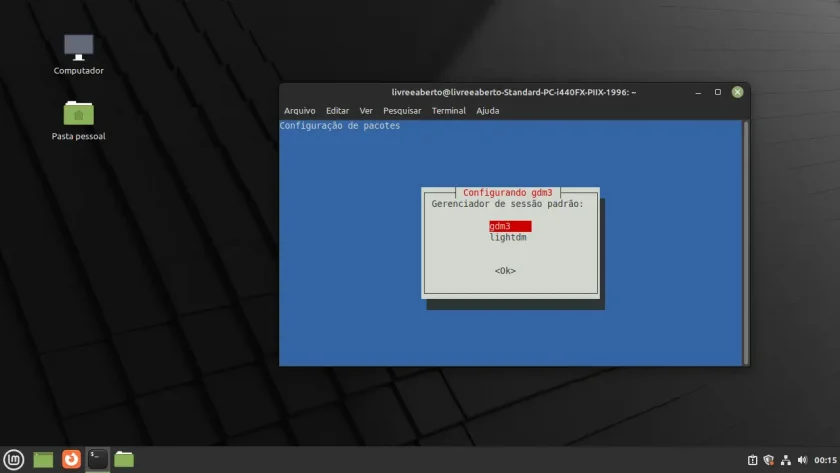The width and height of the screenshot is (840, 473).
Task: Click the 'Configurando gdm3' dialog title
Action: [x=507, y=192]
